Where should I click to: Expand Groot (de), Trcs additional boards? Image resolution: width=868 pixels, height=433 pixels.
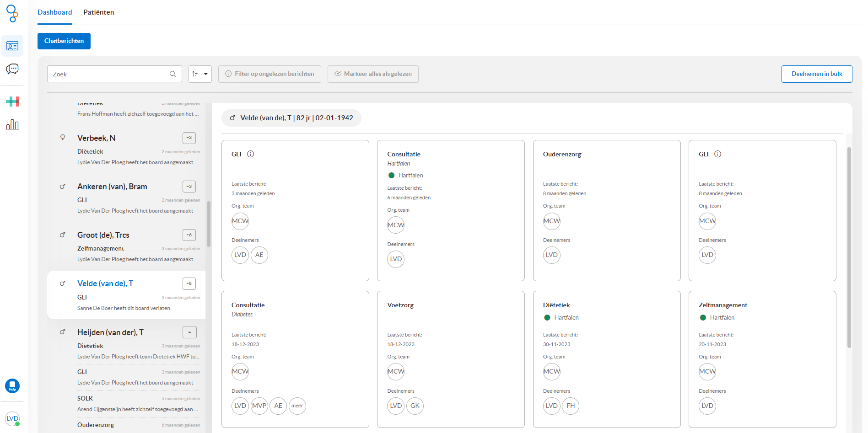click(x=189, y=235)
